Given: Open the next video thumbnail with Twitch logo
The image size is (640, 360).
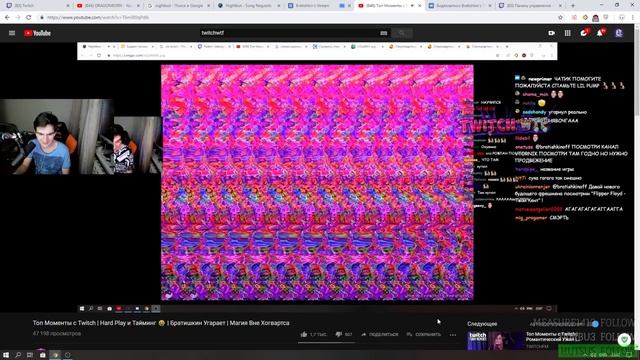Looking at the screenshot, I should 496,340.
